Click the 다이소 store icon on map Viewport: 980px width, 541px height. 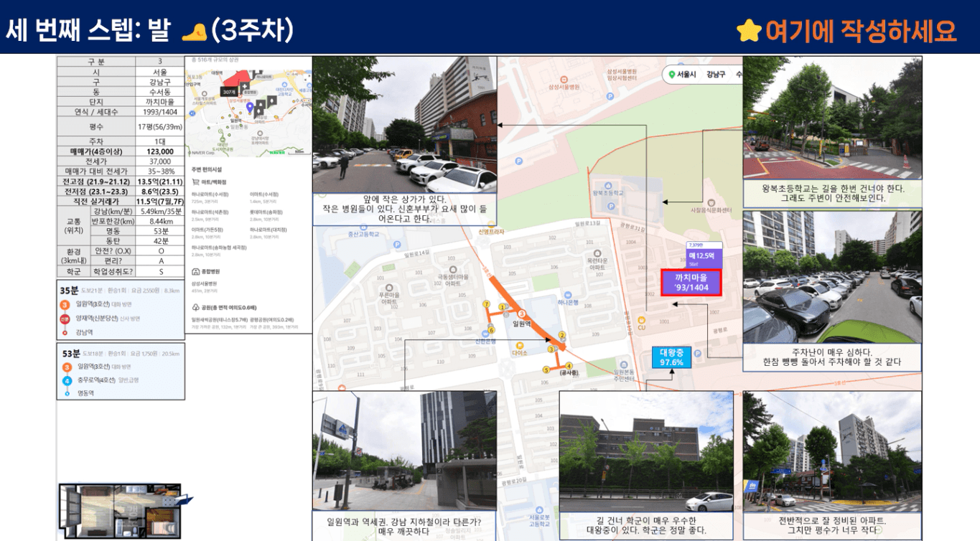point(520,345)
